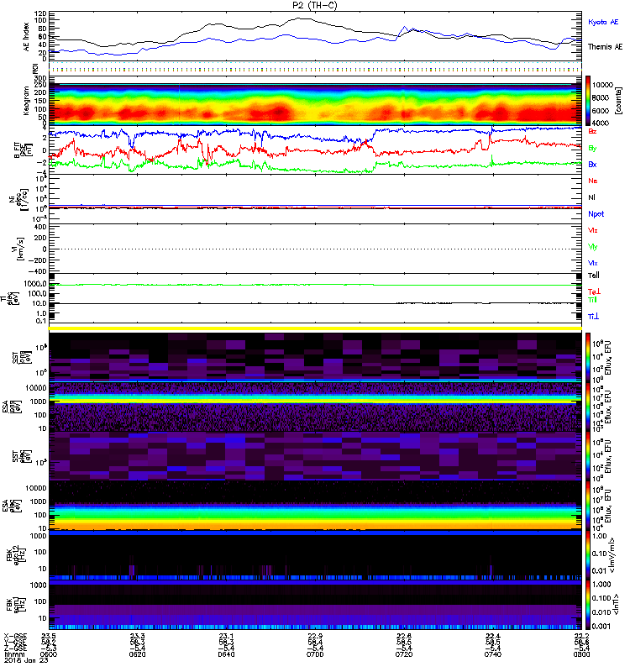The height and width of the screenshot is (672, 630).
Task: Click the "[counts]" color bar label
Action: point(618,101)
